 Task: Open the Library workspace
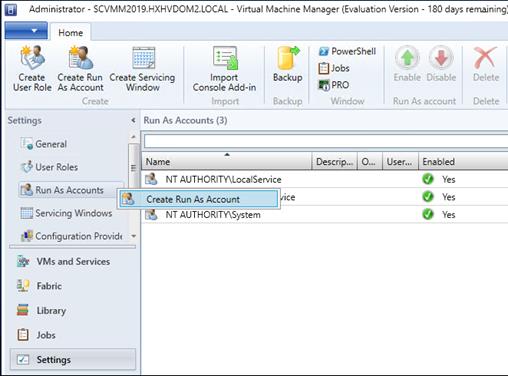73,311
